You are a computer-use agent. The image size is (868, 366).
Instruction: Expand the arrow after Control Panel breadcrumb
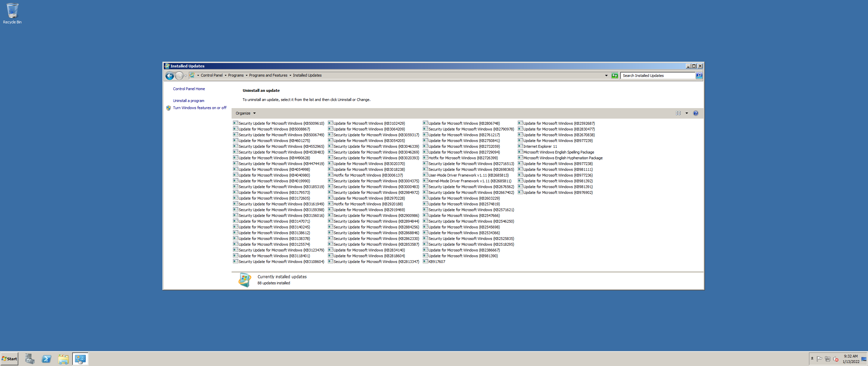[225, 75]
